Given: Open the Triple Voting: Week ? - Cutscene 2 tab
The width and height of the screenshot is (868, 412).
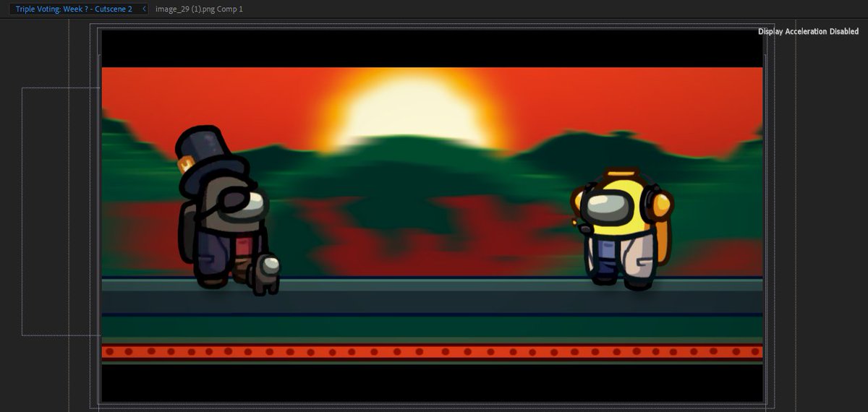Looking at the screenshot, I should coord(74,9).
